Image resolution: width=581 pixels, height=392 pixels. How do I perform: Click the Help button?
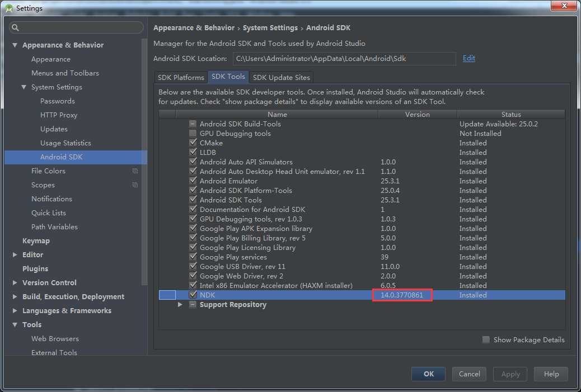pos(551,374)
